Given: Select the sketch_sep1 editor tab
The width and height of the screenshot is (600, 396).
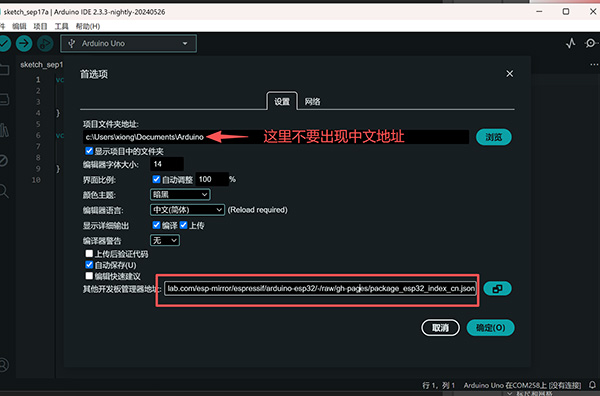Looking at the screenshot, I should [41, 65].
